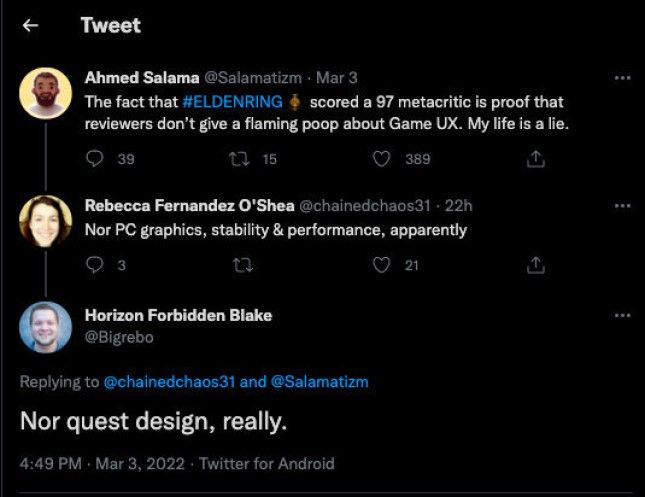Share Rebecca Fernandez O'Shea's tweet
Viewport: 645px width, 497px height.
coord(536,264)
